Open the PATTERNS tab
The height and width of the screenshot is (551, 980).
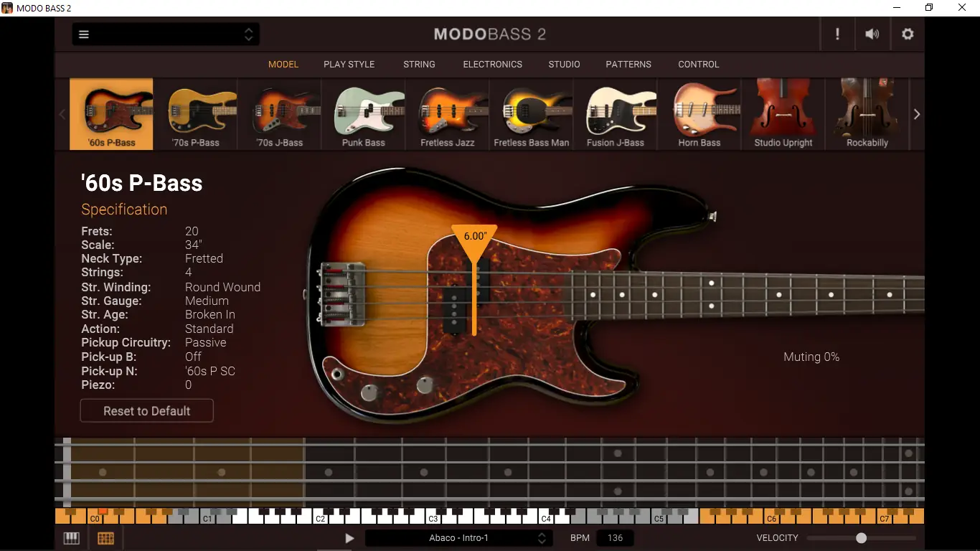coord(628,65)
